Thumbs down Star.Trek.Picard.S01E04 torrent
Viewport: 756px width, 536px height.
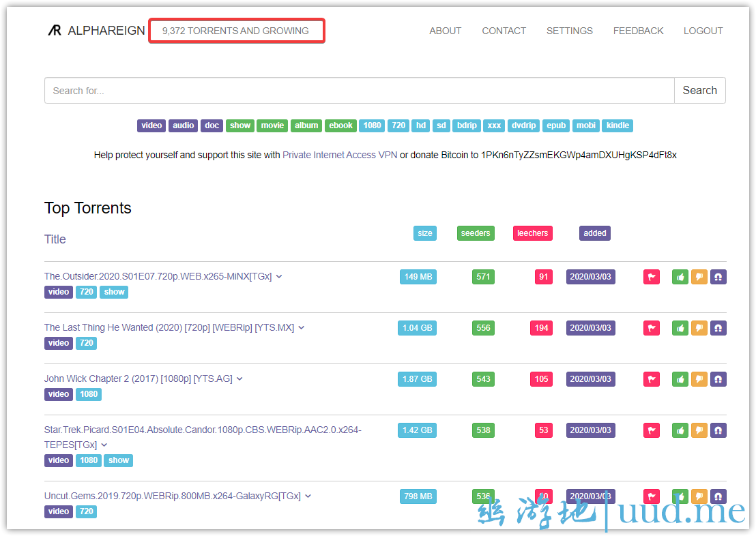[699, 430]
